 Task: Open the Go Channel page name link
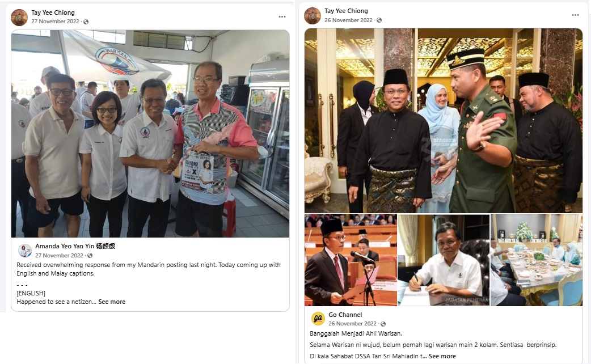click(345, 315)
